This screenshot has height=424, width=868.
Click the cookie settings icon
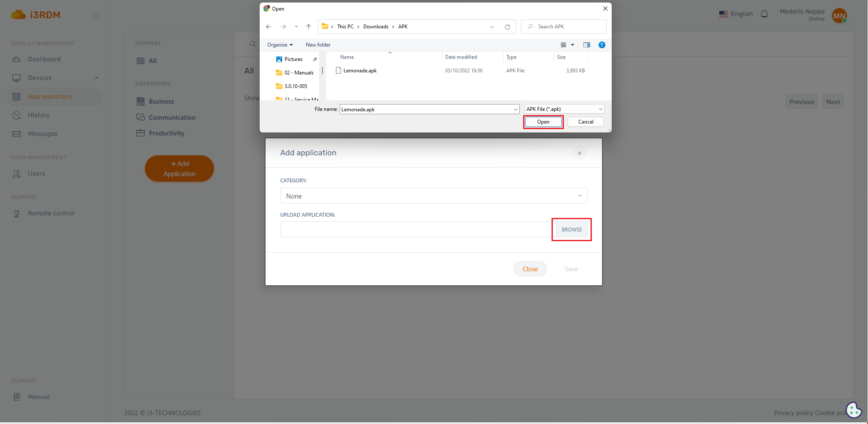coord(853,410)
